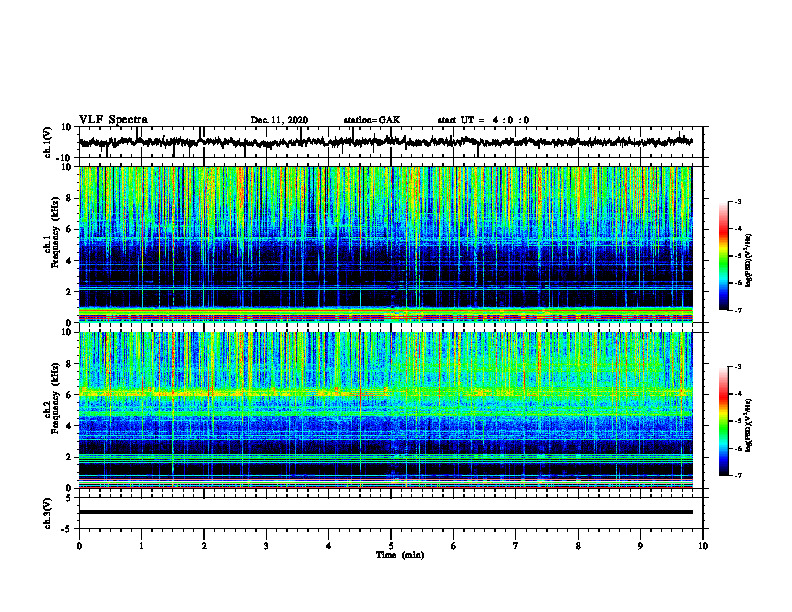The image size is (792, 612).
Task: Click tick '2' on the time axis
Action: (204, 546)
